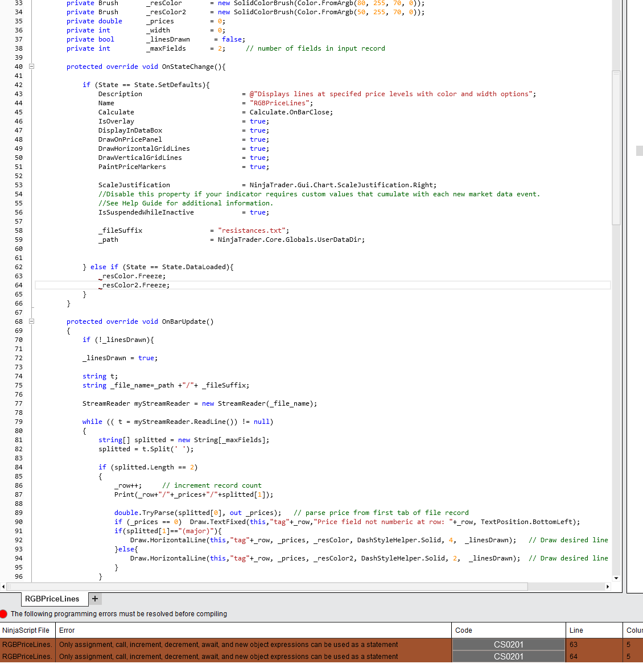Screen dimensions: 643x672
Task: Collapse the OnStateChange method code region
Action: coord(31,67)
